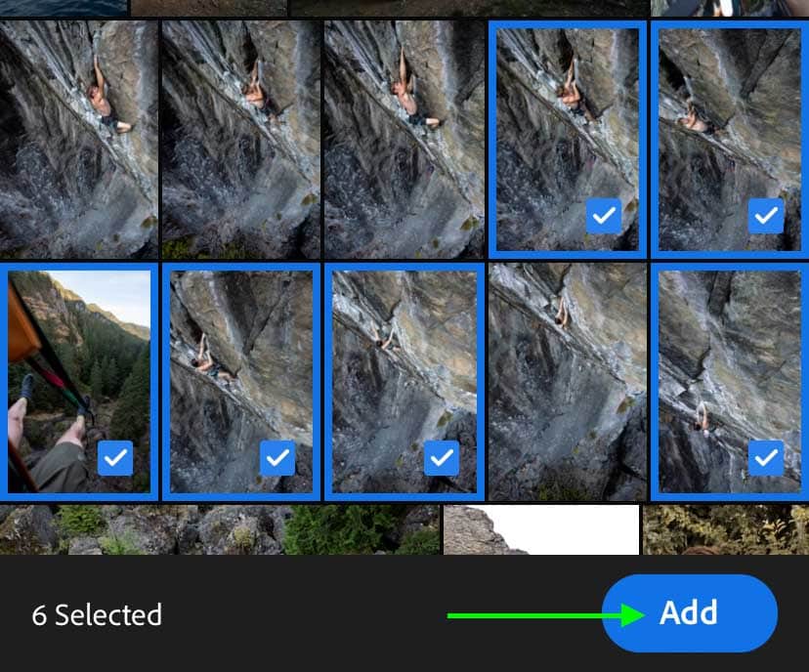Image resolution: width=809 pixels, height=672 pixels.
Task: Click the "6 Selected" count label
Action: click(97, 614)
